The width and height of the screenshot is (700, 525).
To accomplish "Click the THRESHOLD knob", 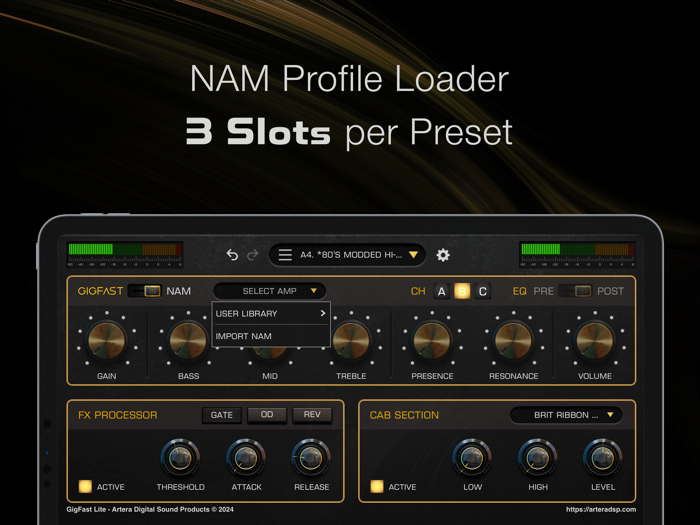I will (180, 458).
